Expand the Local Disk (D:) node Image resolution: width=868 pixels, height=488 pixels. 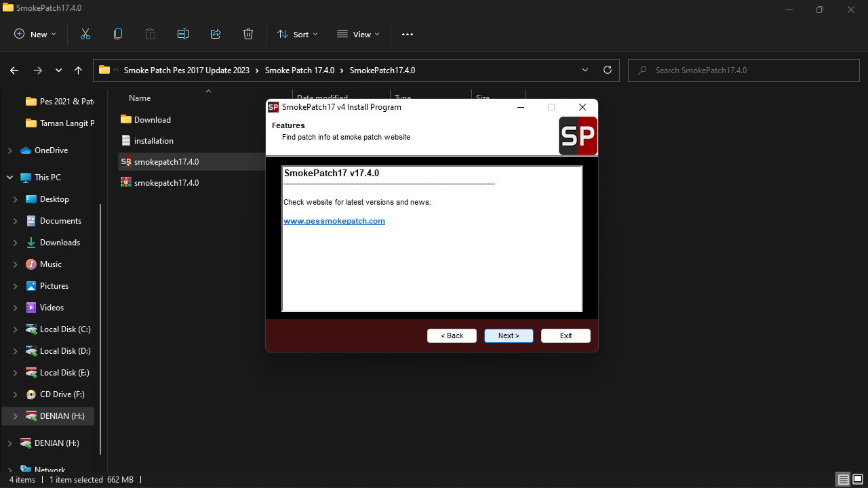16,351
